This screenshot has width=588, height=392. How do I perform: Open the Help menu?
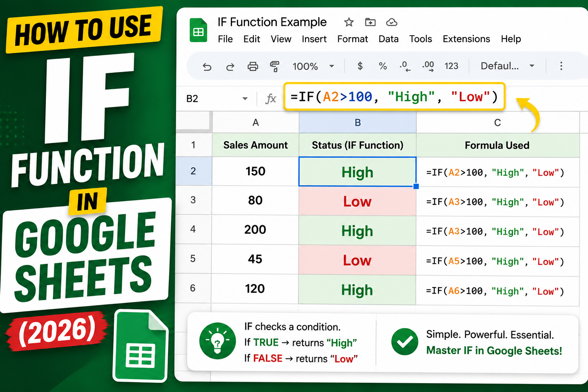tap(511, 39)
